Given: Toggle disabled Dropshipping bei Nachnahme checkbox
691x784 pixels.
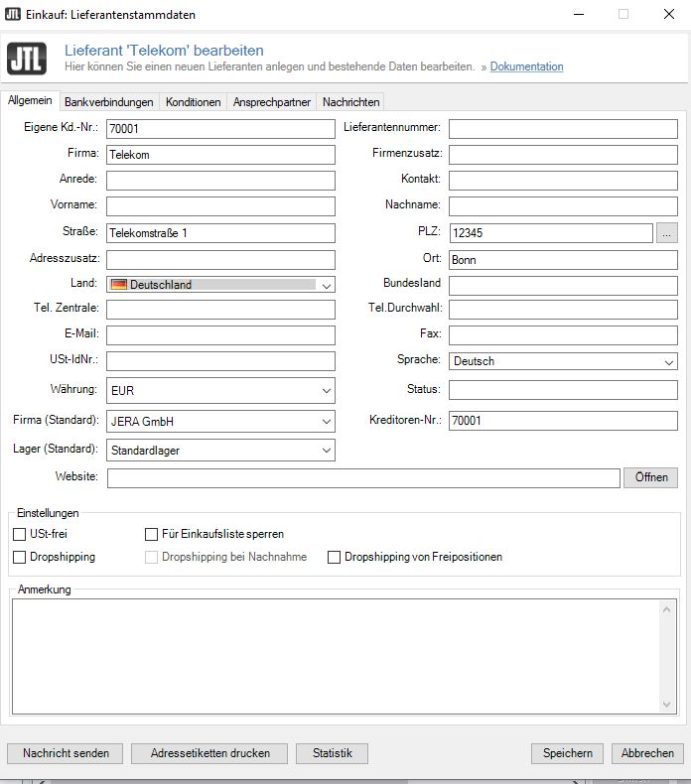Looking at the screenshot, I should pyautogui.click(x=151, y=557).
